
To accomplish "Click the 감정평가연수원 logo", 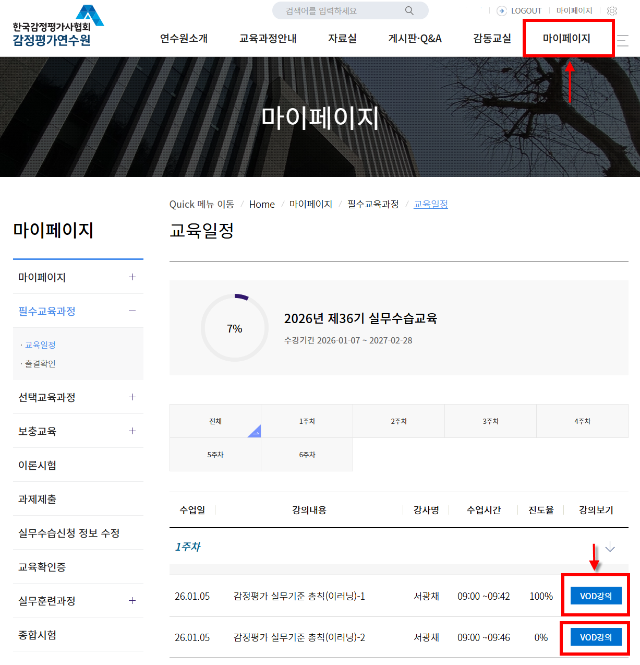I will [58, 25].
